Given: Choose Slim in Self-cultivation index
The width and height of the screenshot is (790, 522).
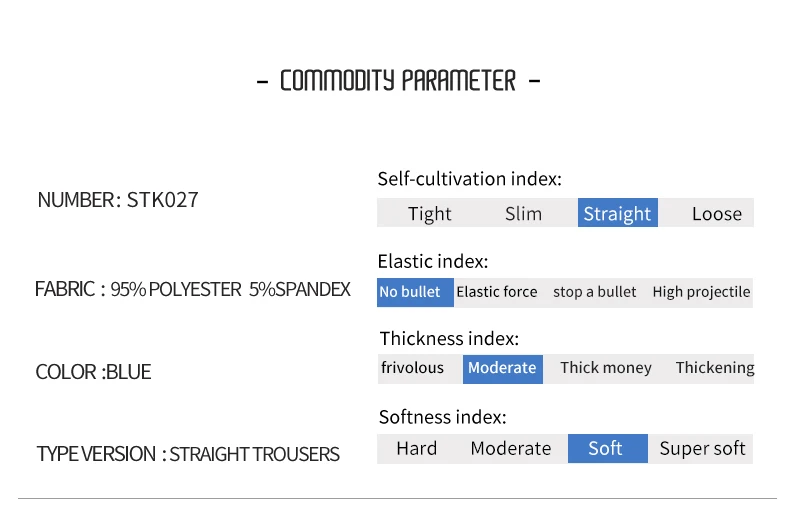Looking at the screenshot, I should coord(523,213).
